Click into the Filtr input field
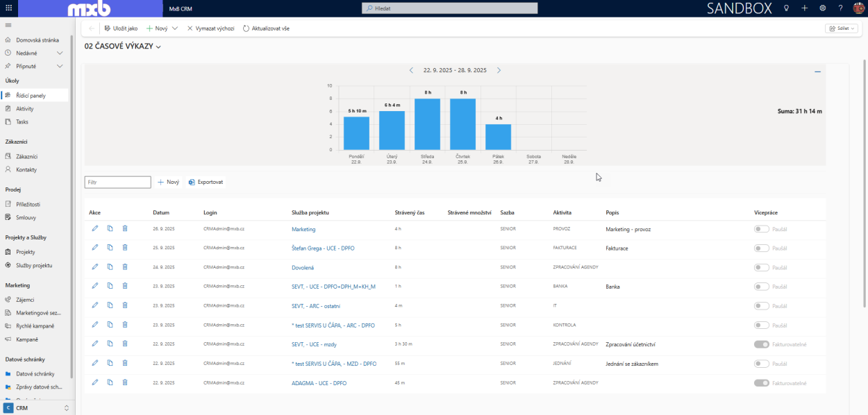The image size is (868, 415). tap(117, 182)
